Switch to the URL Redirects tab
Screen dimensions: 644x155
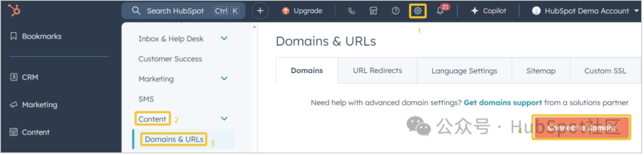[377, 71]
